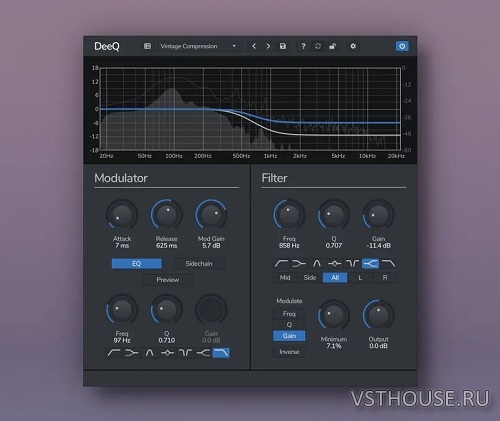Click the Output knob (0.0 dB)
Viewport: 500px width, 421px height.
[378, 315]
